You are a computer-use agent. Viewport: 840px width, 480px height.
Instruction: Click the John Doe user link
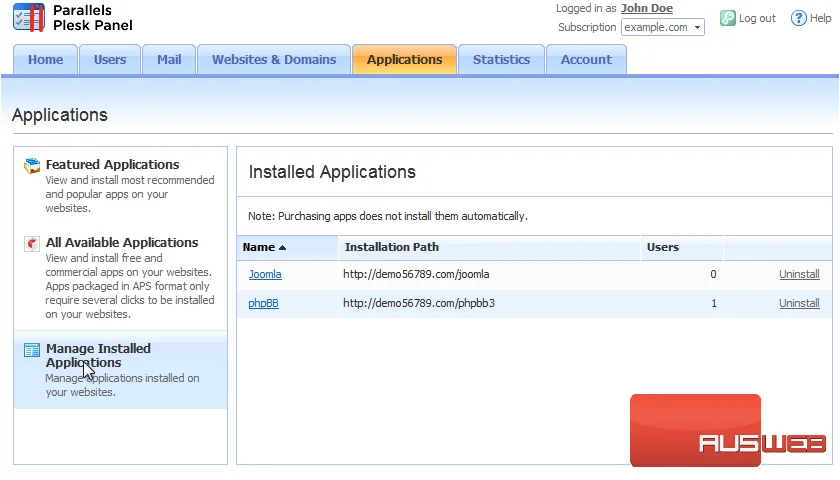click(x=647, y=9)
